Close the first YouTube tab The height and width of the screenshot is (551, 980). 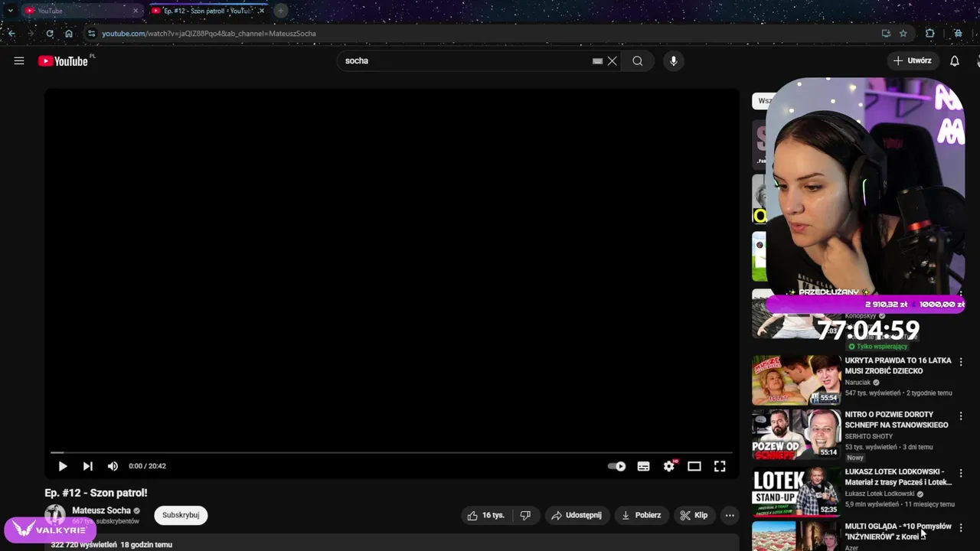[136, 11]
